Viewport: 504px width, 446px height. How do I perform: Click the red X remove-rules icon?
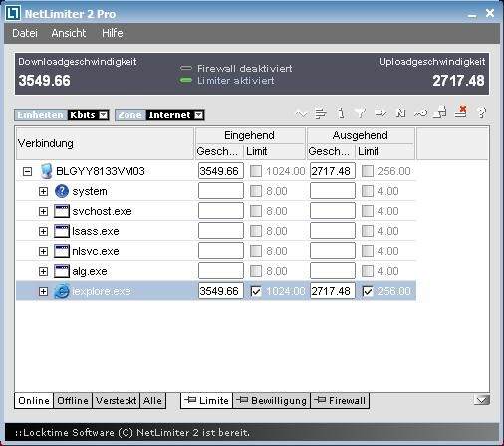(x=461, y=111)
